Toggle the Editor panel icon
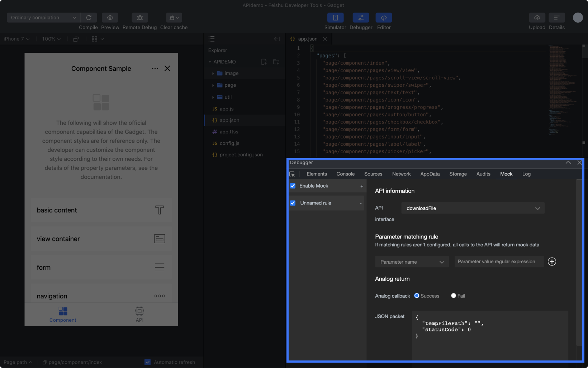The width and height of the screenshot is (588, 368). click(384, 18)
